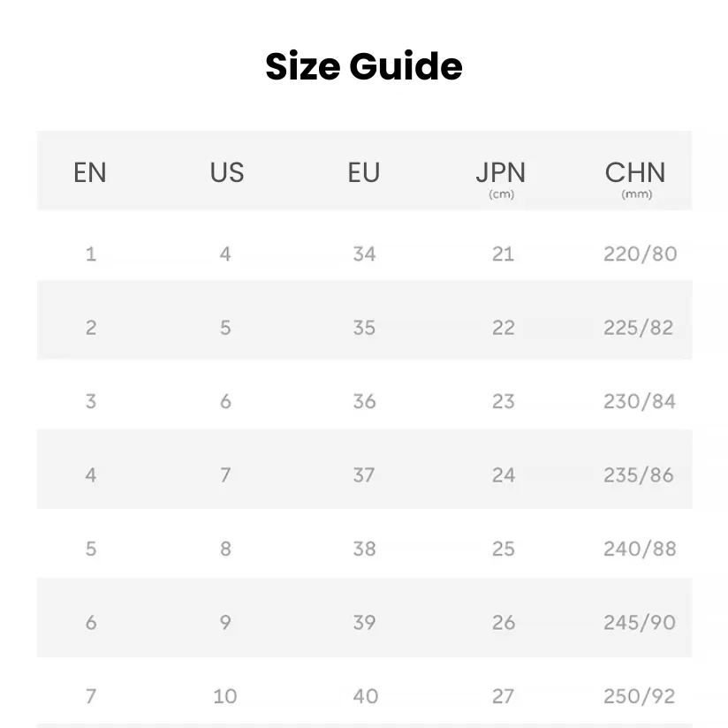Click the Size Guide heading

[363, 66]
